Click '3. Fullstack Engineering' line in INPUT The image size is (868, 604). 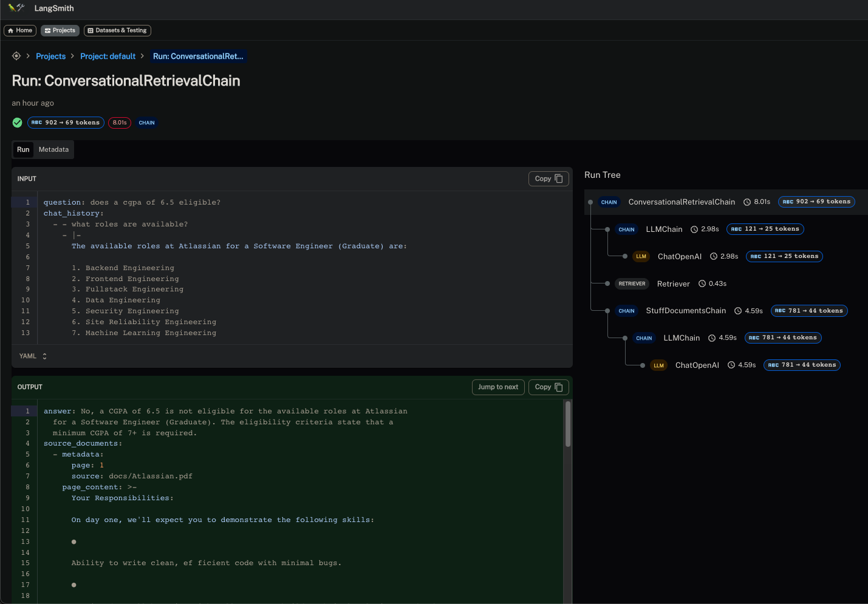pyautogui.click(x=128, y=290)
